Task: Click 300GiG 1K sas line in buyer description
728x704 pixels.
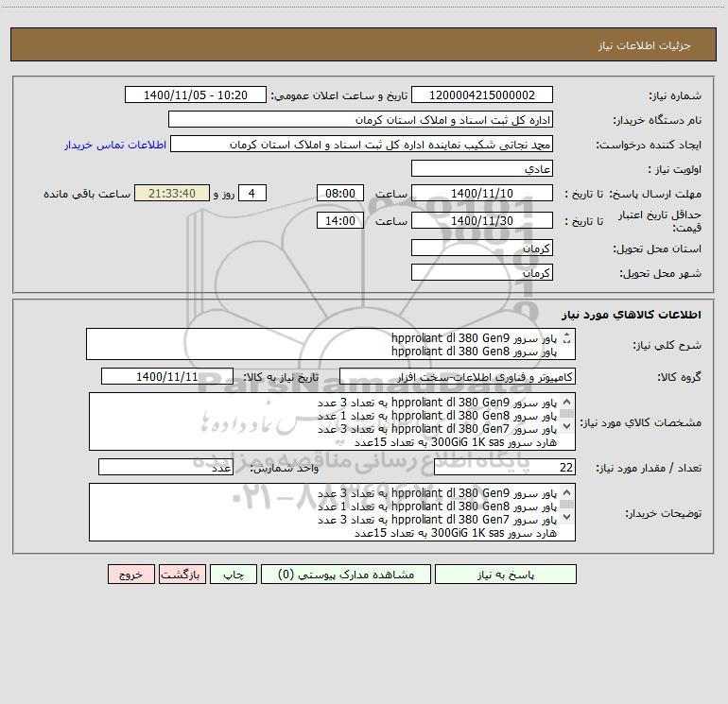Action: tap(456, 533)
